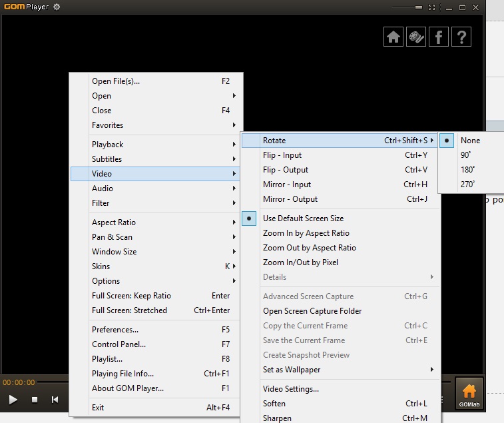Choose Zoom In by Aspect Ratio

click(340, 233)
